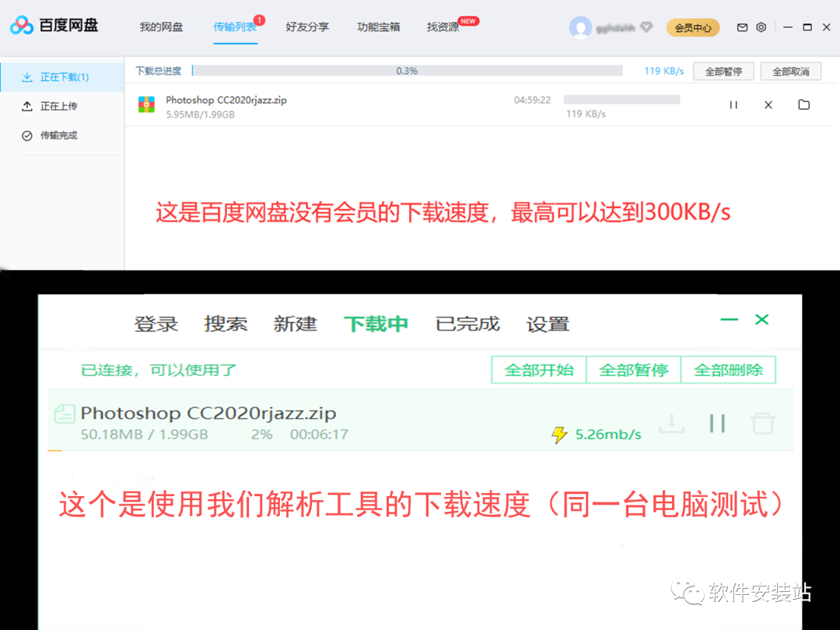The height and width of the screenshot is (630, 840).
Task: Minimize the green parser tool window
Action: [729, 320]
